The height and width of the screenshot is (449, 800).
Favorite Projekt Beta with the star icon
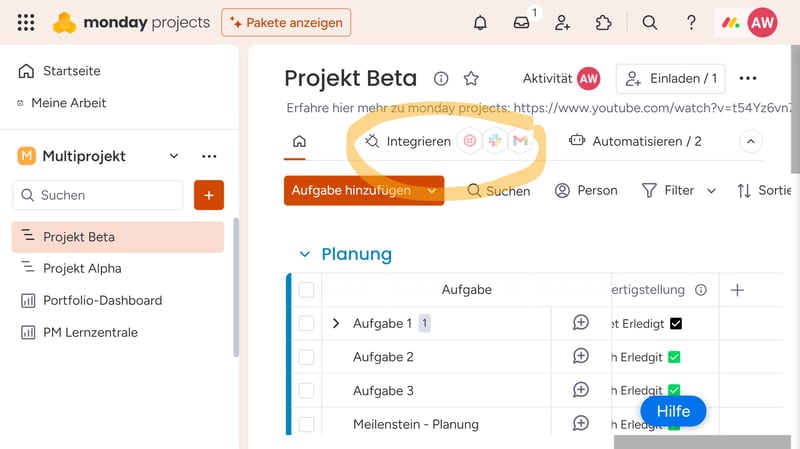pyautogui.click(x=471, y=79)
